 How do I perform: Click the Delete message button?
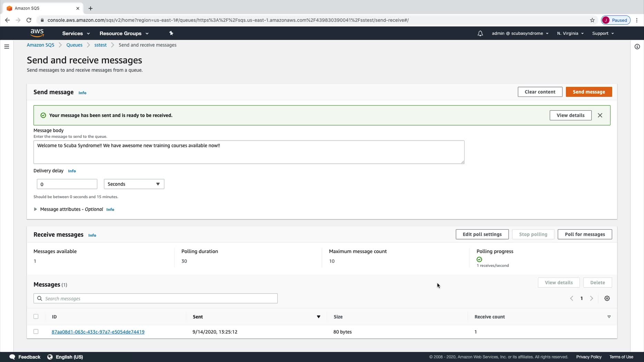click(x=597, y=282)
